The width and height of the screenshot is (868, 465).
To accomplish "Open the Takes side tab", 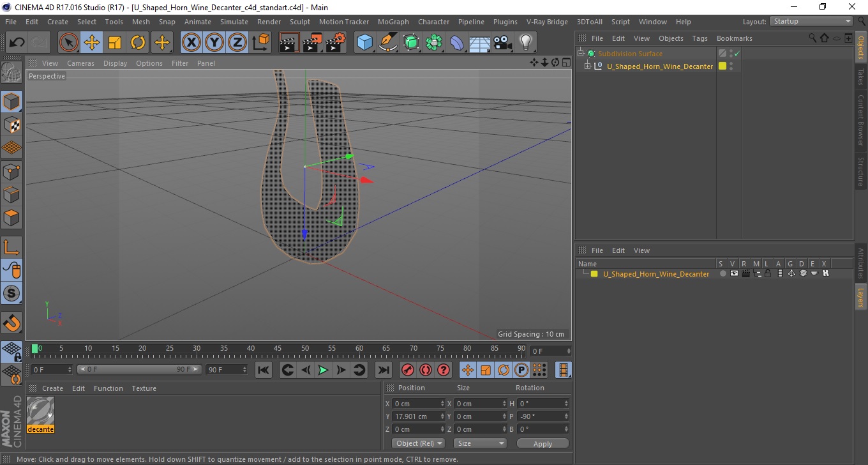I will point(860,76).
